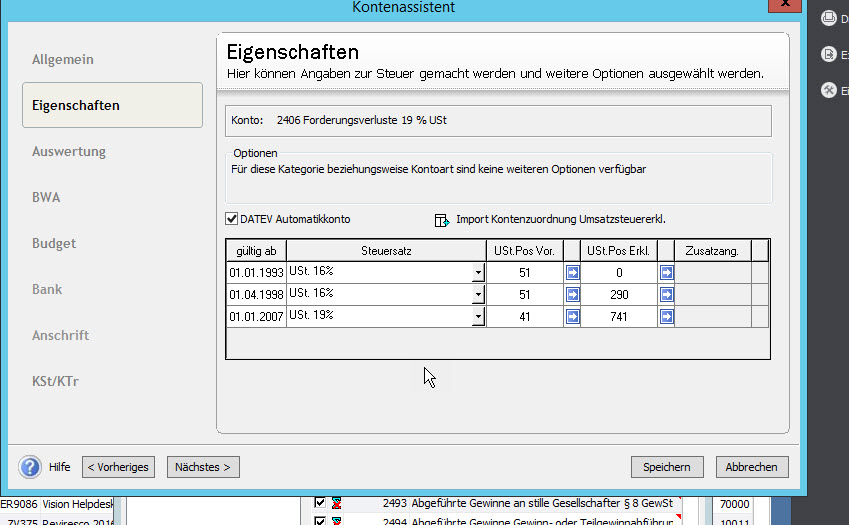Click the Vorheriges button
Image resolution: width=849 pixels, height=525 pixels.
click(x=119, y=467)
